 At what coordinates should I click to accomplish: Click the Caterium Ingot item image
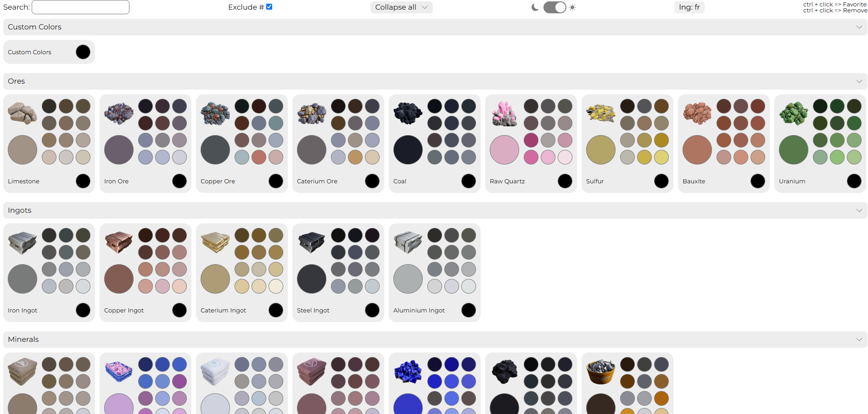(215, 243)
